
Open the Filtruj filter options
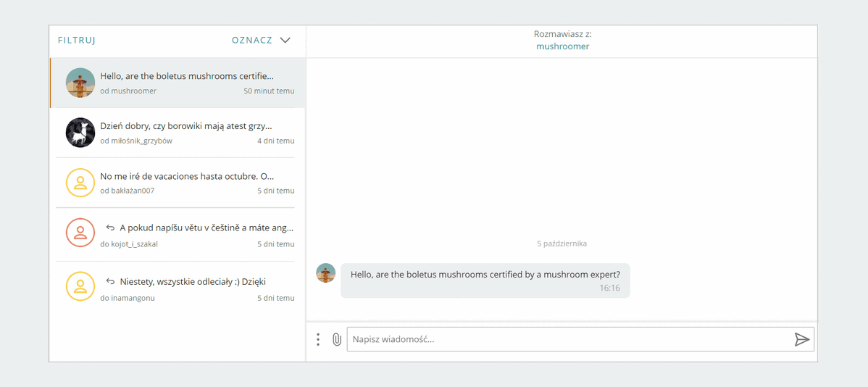tap(77, 41)
